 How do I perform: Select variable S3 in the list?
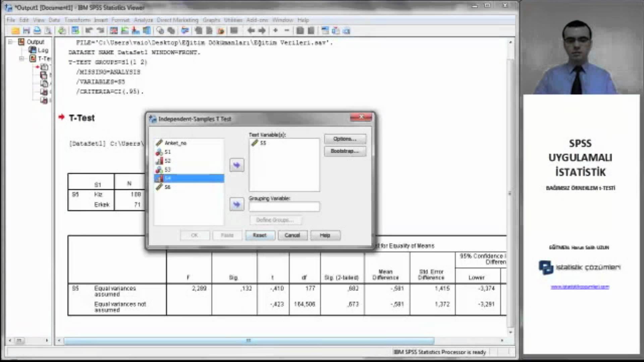coord(189,170)
